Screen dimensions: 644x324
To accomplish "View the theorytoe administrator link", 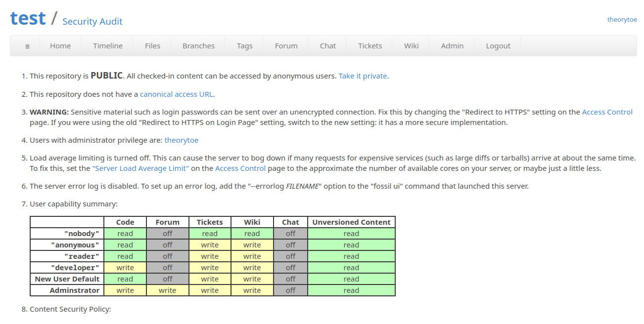I will pos(181,140).
